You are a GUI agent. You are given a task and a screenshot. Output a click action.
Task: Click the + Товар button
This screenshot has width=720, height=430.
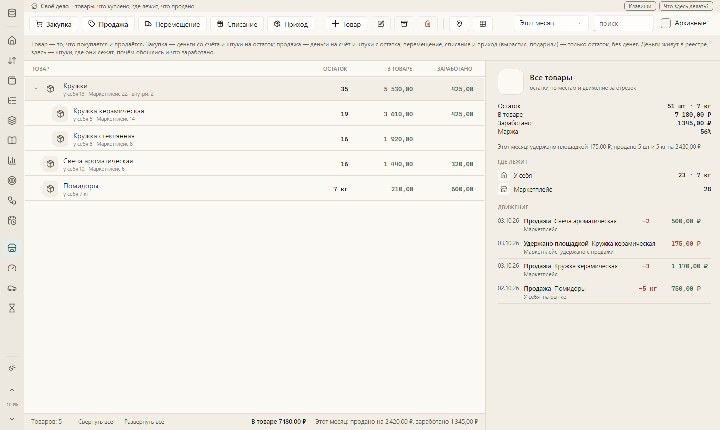(x=346, y=24)
